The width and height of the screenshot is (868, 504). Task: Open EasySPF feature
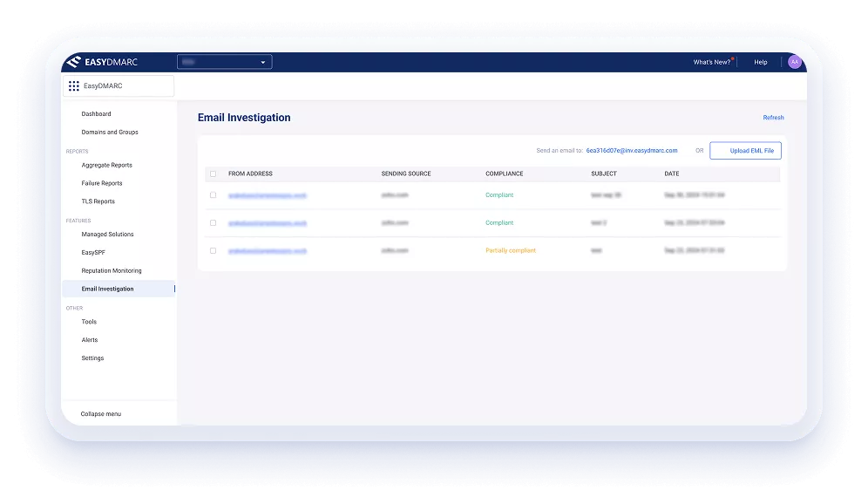(x=92, y=252)
